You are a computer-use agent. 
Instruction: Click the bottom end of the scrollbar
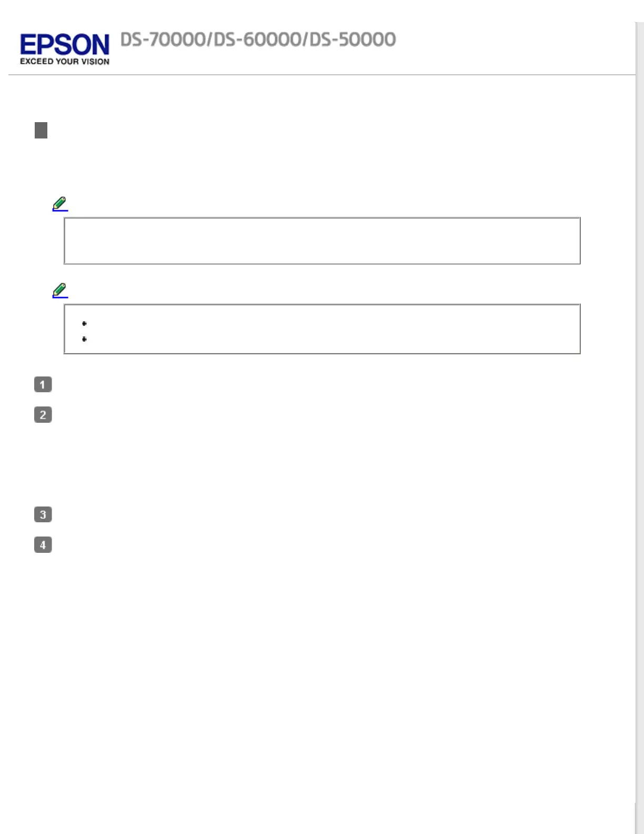tap(640, 821)
